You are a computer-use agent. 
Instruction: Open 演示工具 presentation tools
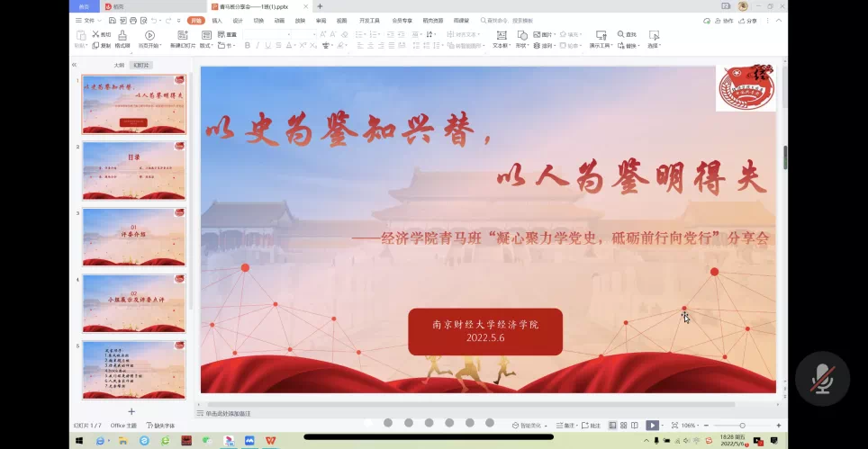point(601,35)
